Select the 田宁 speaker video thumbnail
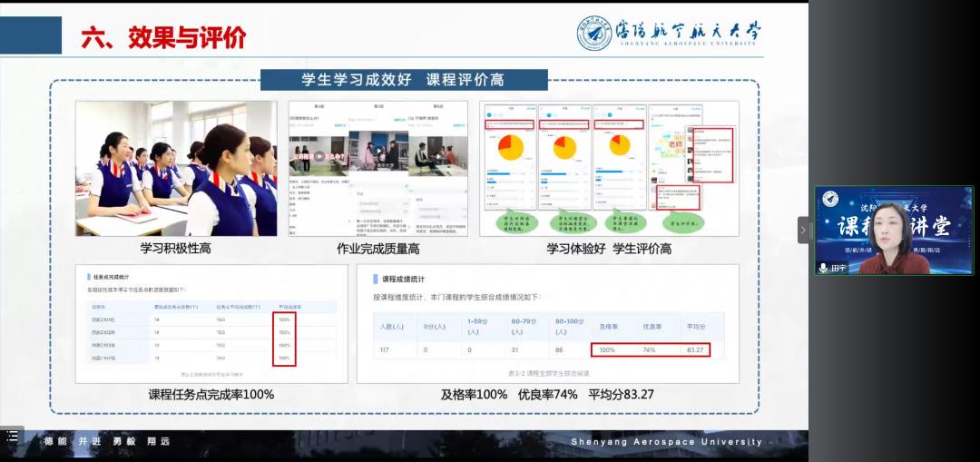Viewport: 980px width, 462px height. [x=893, y=231]
